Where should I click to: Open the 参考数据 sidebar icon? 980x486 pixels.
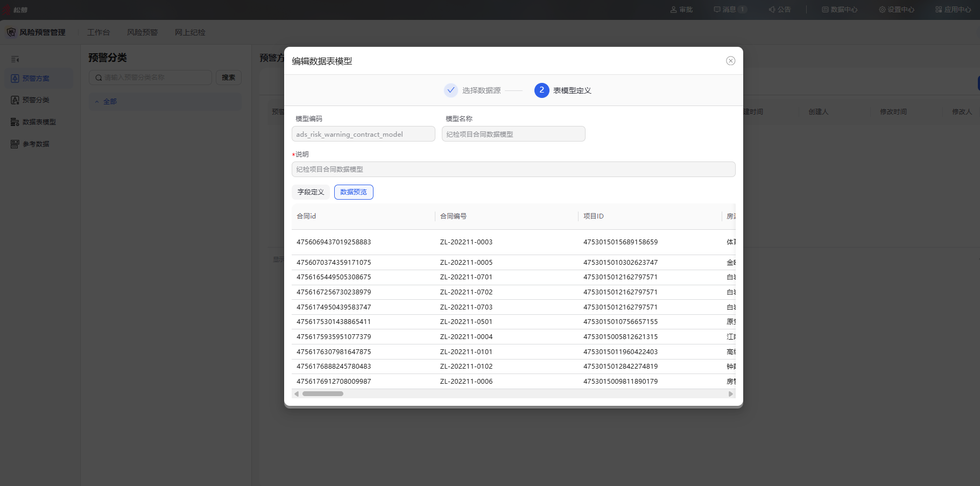(x=15, y=144)
